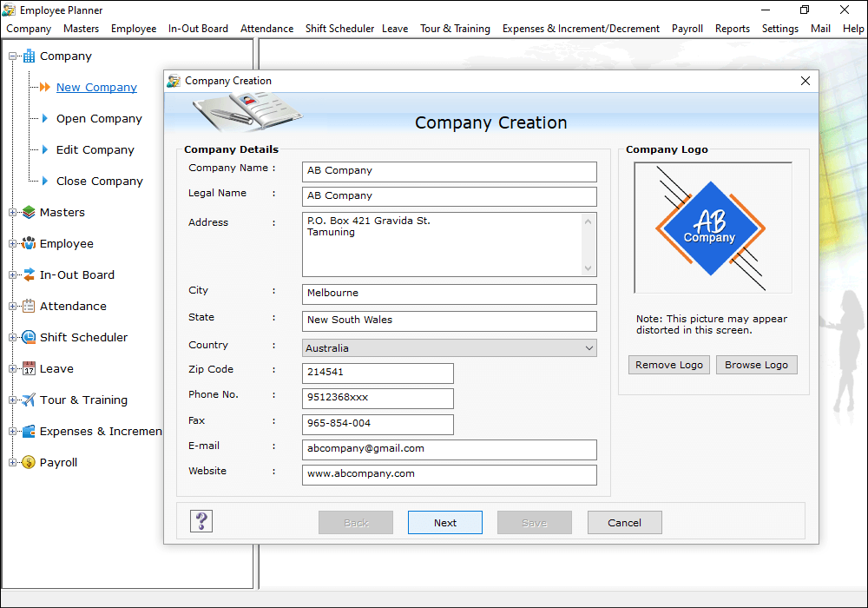Click the Remove Logo button
868x608 pixels.
click(668, 365)
